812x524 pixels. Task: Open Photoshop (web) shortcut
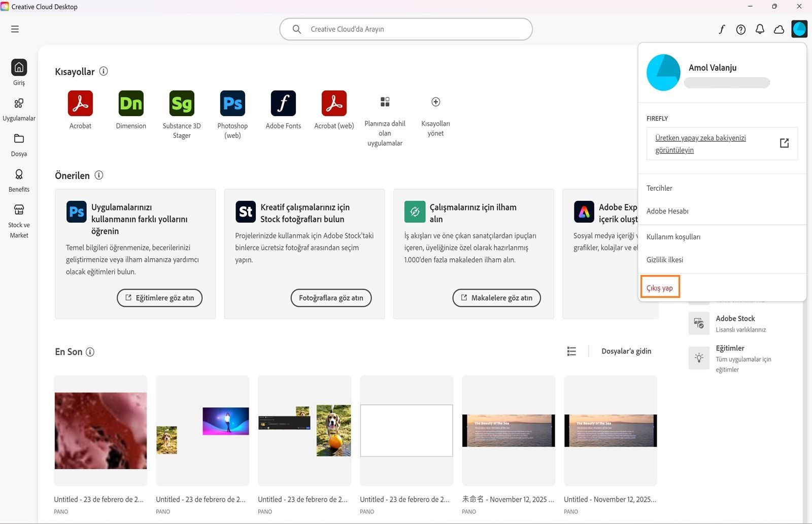232,103
